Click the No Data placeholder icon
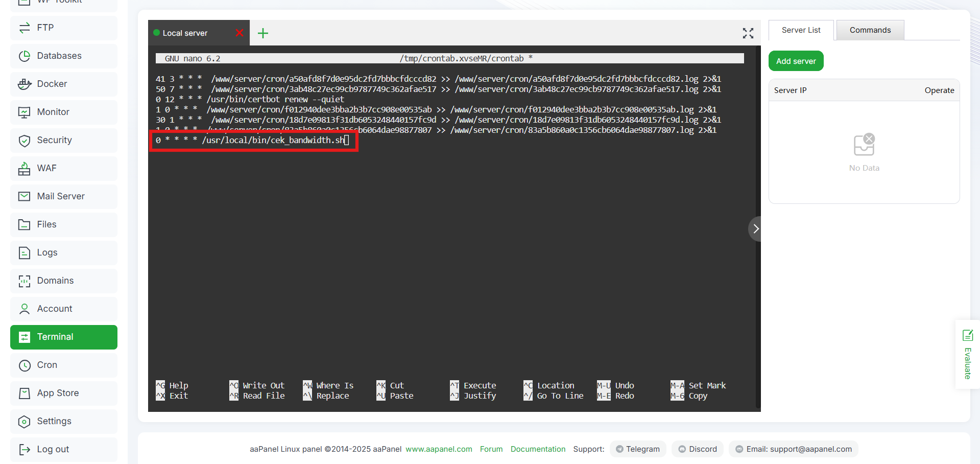This screenshot has height=464, width=980. (x=864, y=145)
